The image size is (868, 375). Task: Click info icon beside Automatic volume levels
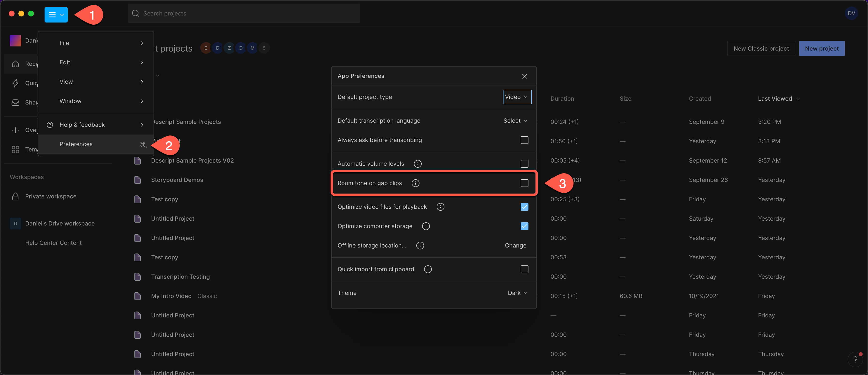pos(418,164)
